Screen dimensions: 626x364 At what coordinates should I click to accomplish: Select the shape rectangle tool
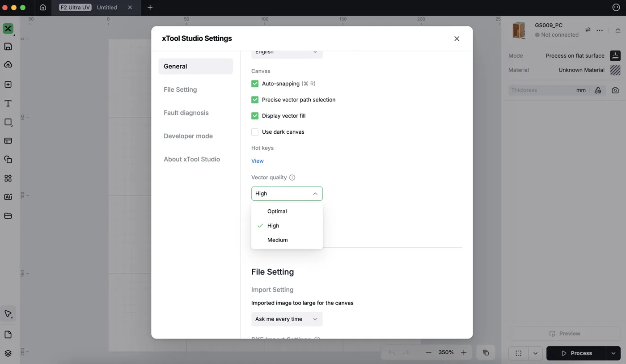tap(8, 122)
